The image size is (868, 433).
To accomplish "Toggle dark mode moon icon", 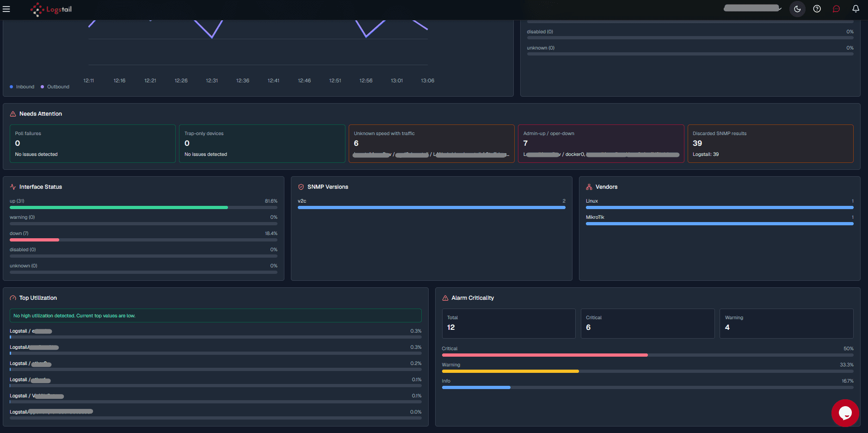I will (797, 9).
